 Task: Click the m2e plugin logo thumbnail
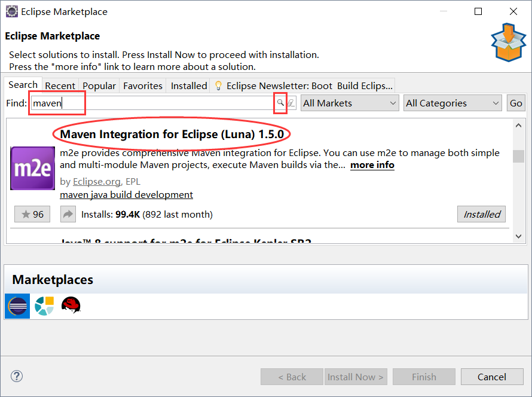(x=32, y=168)
